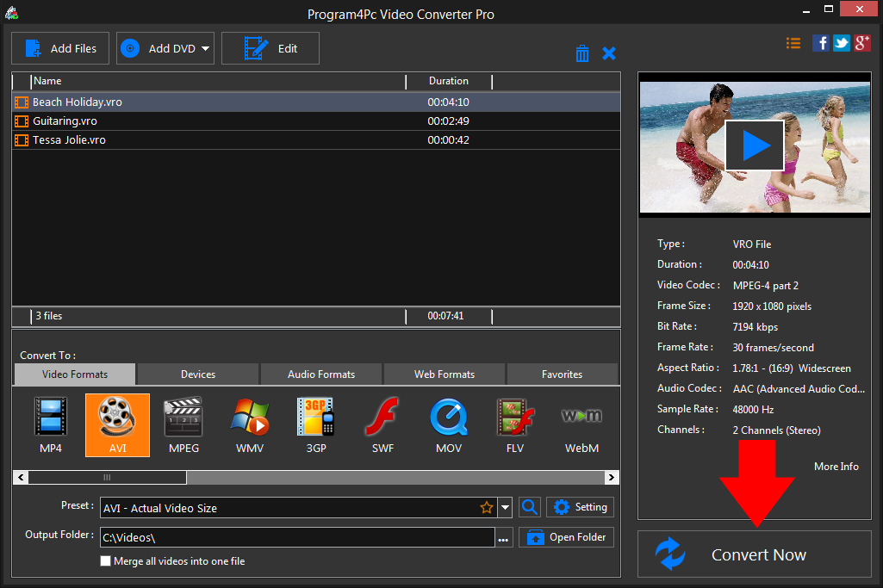Mark preset as favorite with star icon
Viewport: 883px width, 588px height.
[x=487, y=508]
